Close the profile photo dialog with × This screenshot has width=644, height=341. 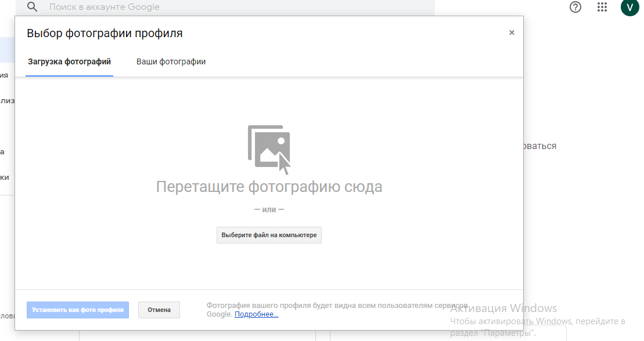[512, 33]
